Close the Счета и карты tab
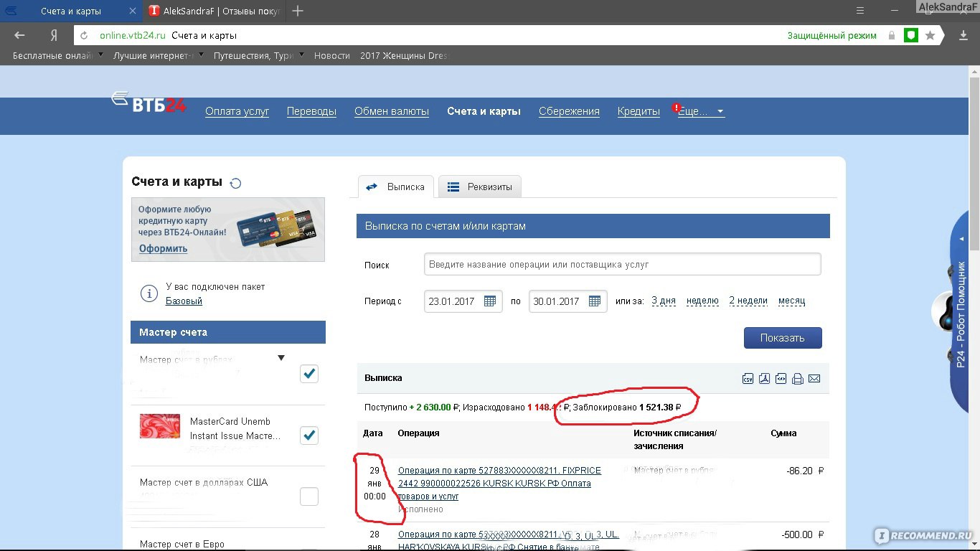Screen dimensions: 980x551 tap(133, 11)
